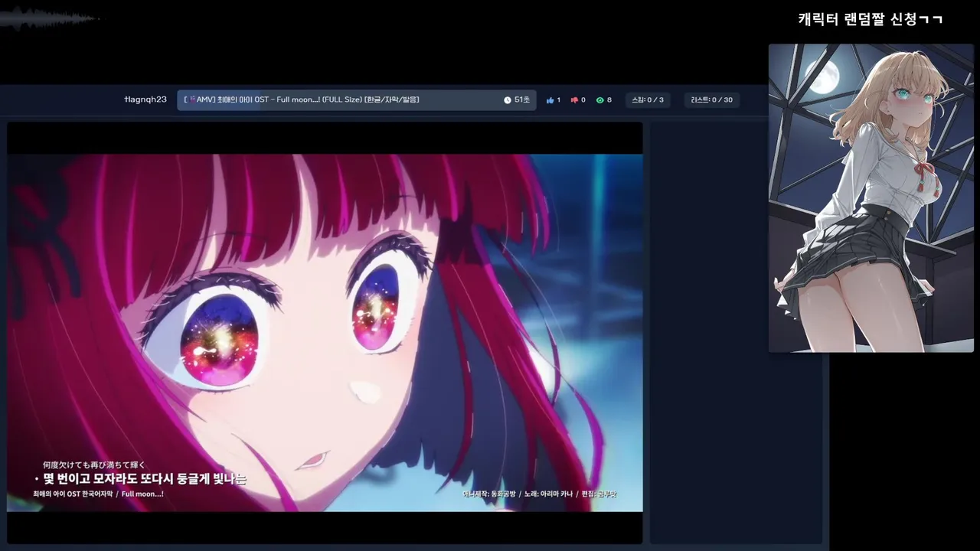Click the clock icon beside 51초
Viewport: 980px width, 551px height.
click(508, 100)
